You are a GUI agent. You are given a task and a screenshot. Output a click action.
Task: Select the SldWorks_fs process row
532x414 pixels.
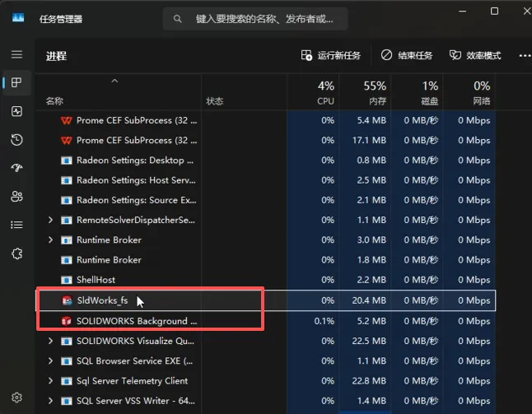(x=266, y=300)
